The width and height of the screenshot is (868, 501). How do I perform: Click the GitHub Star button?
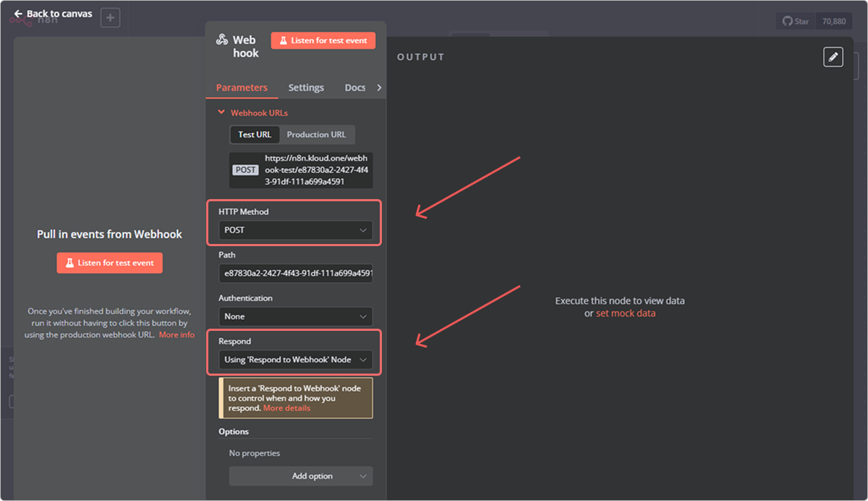tap(796, 21)
